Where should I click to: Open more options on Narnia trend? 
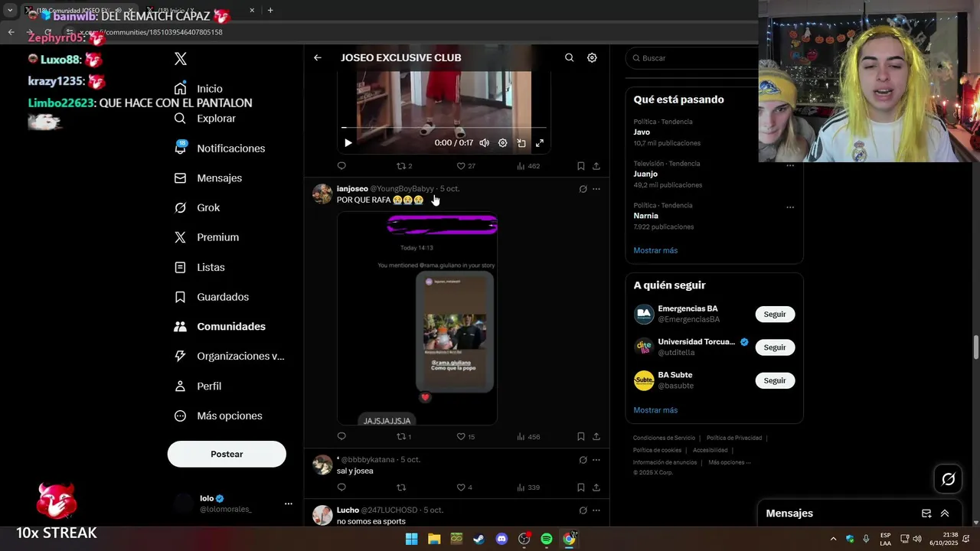(x=790, y=207)
